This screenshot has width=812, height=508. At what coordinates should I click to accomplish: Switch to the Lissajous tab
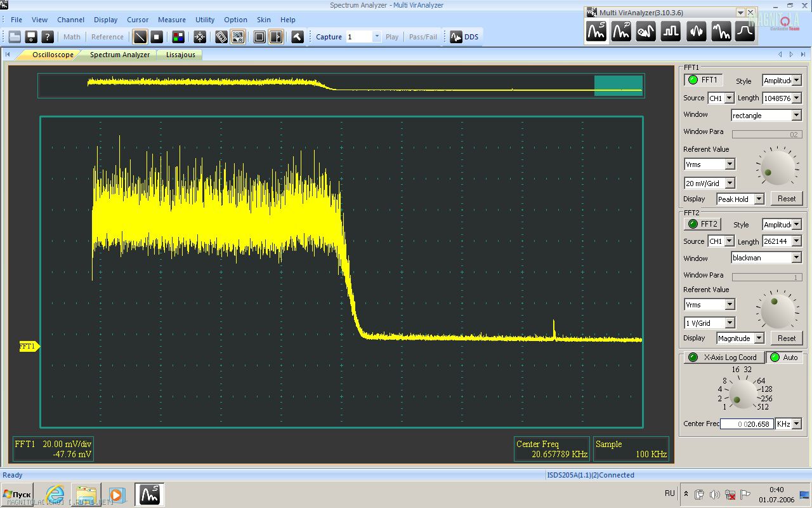[x=181, y=55]
